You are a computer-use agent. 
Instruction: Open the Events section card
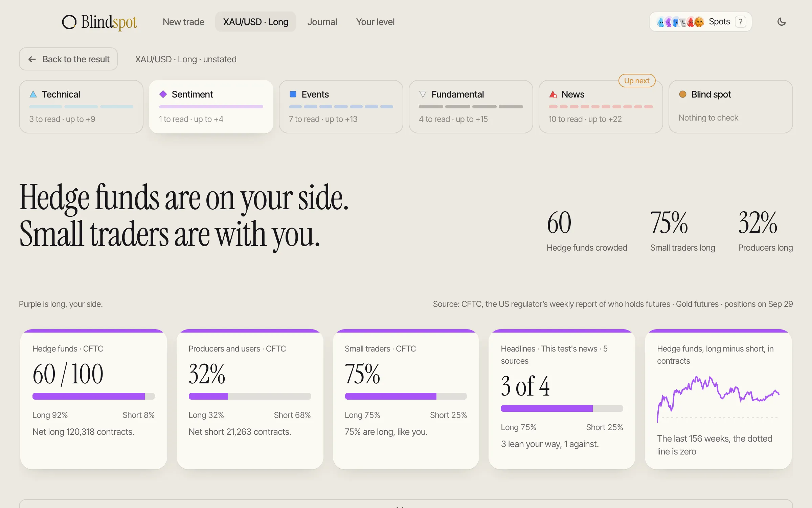341,107
